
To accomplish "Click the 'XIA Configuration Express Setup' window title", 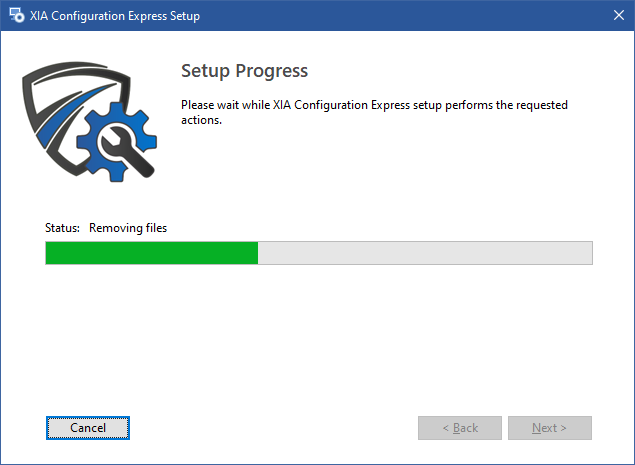I will click(115, 16).
